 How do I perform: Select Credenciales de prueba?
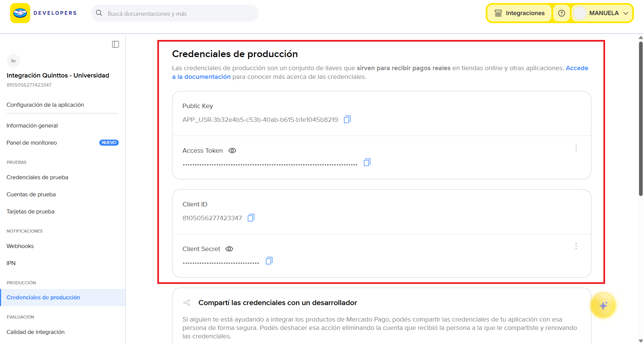click(x=38, y=177)
